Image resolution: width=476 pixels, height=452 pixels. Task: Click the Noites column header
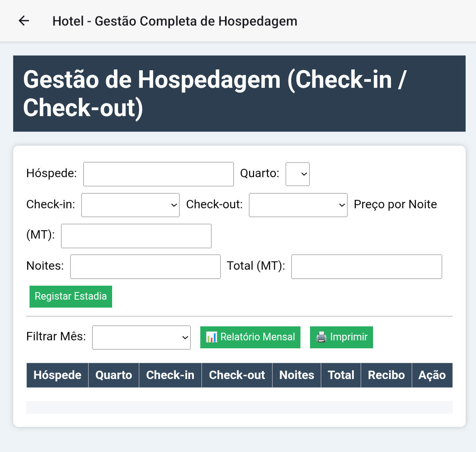click(x=296, y=375)
